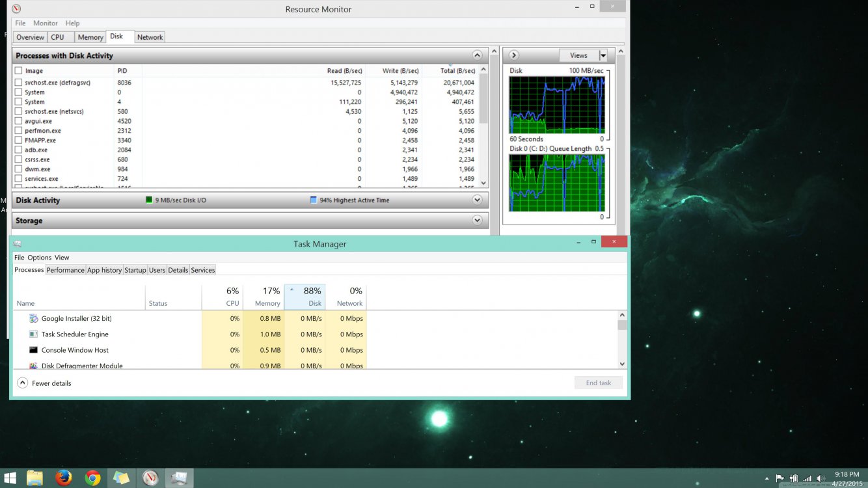Sort Task Manager by CPU column
The image size is (868, 488).
[222, 297]
